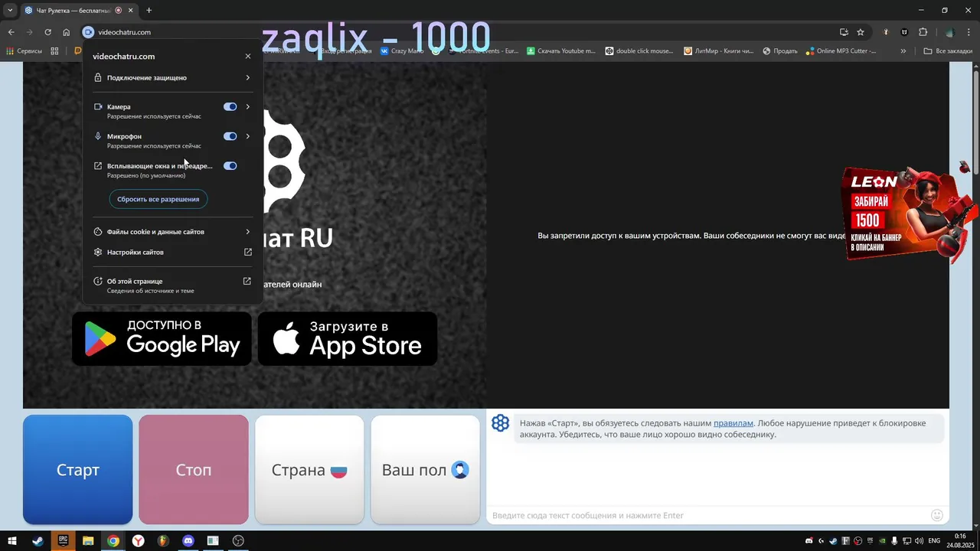The width and height of the screenshot is (980, 551).
Task: Switch the ENG keyboard language indicator
Action: 934,541
